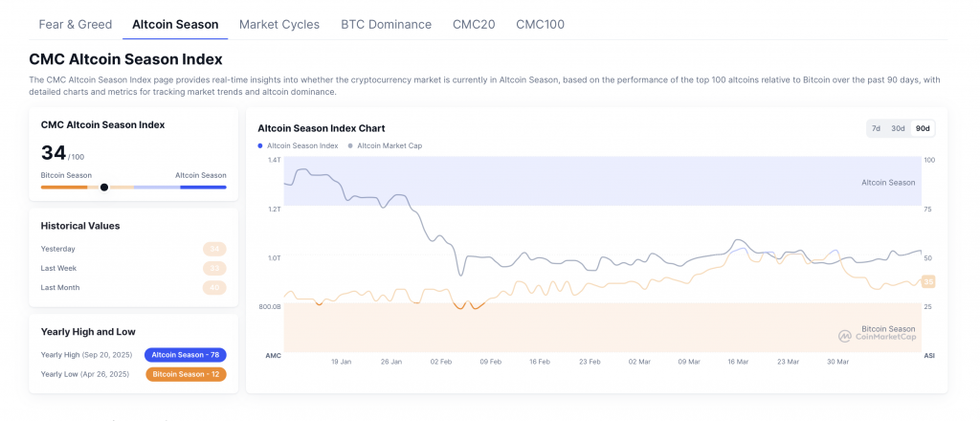Open the Fear & Greed tab
Viewport: 980px width, 421px height.
75,24
